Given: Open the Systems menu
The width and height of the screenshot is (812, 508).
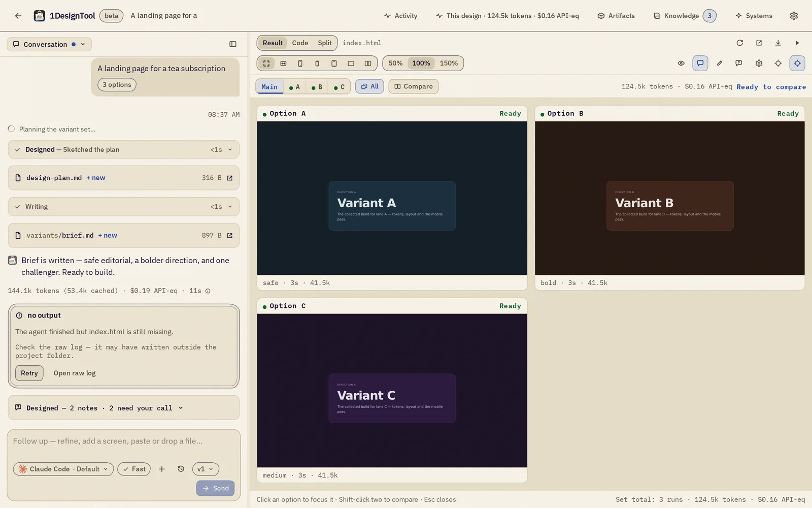Looking at the screenshot, I should point(754,16).
